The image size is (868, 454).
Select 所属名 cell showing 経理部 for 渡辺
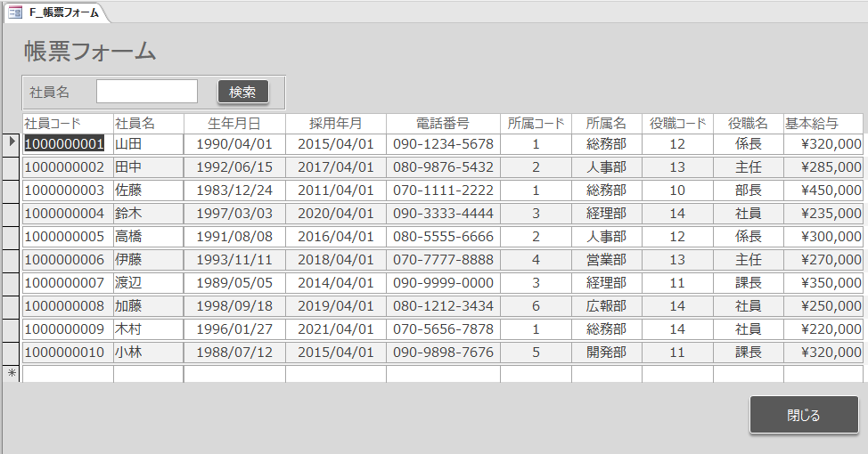coord(606,283)
